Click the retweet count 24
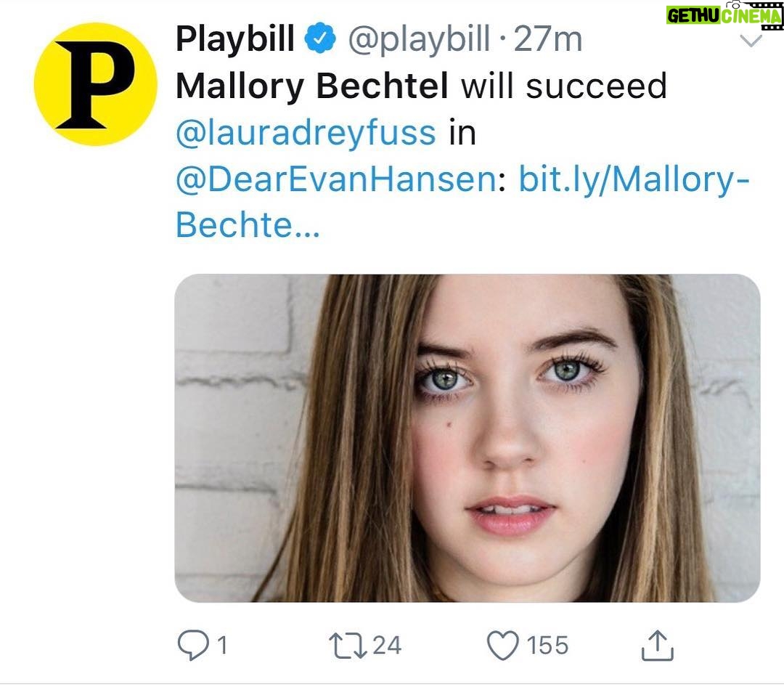This screenshot has width=784, height=687. click(386, 645)
